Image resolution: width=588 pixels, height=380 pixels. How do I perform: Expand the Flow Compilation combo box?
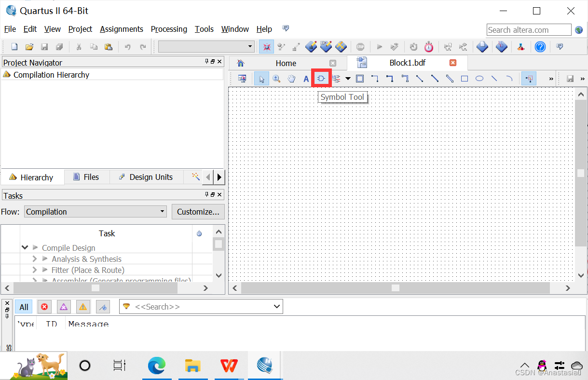coord(96,212)
